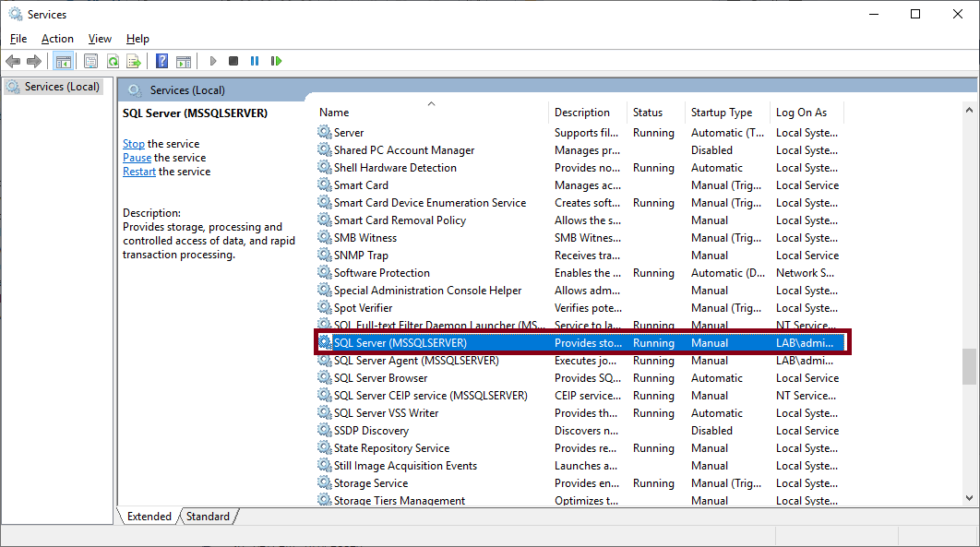
Task: Click the vertical scrollbar thumb
Action: (x=969, y=366)
